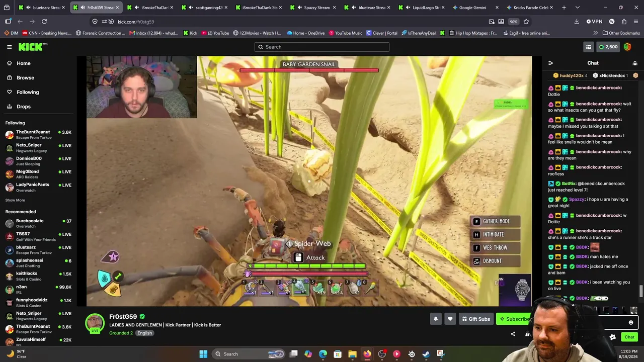Reload the current browser page
The height and width of the screenshot is (362, 644).
coord(44,22)
